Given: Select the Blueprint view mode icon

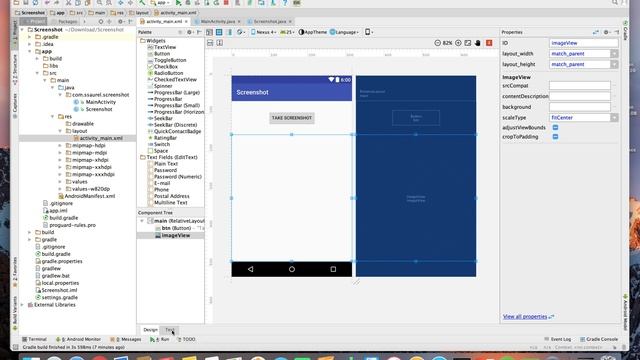Looking at the screenshot, I should 219,32.
